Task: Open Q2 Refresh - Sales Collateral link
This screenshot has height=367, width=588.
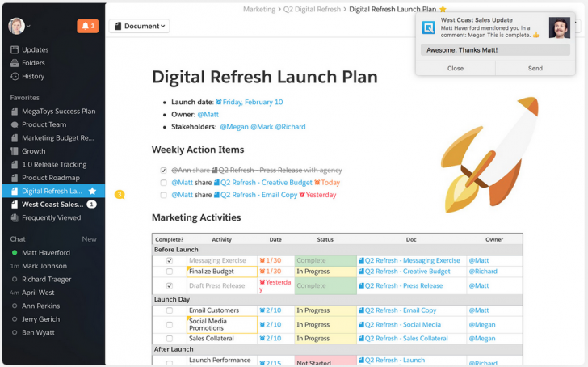Action: [406, 339]
